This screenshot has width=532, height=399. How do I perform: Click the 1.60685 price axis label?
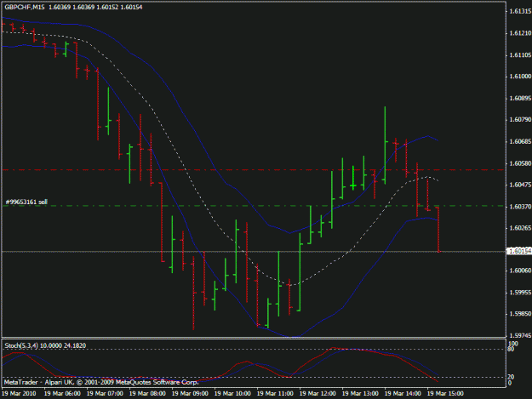(520, 141)
